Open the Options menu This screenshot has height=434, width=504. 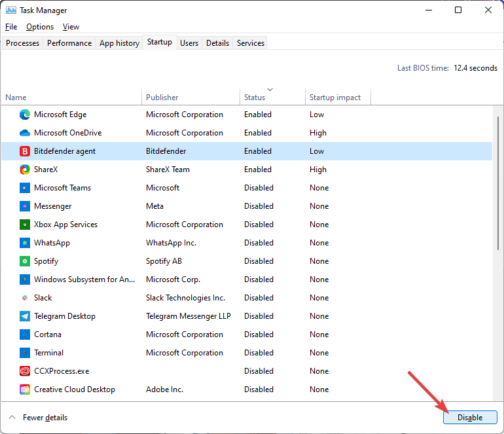tap(40, 27)
